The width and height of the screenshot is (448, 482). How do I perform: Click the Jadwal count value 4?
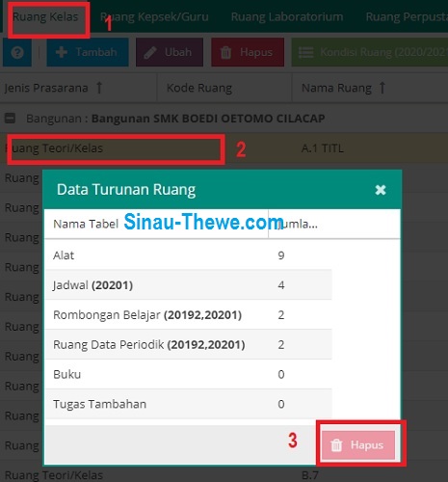(281, 285)
